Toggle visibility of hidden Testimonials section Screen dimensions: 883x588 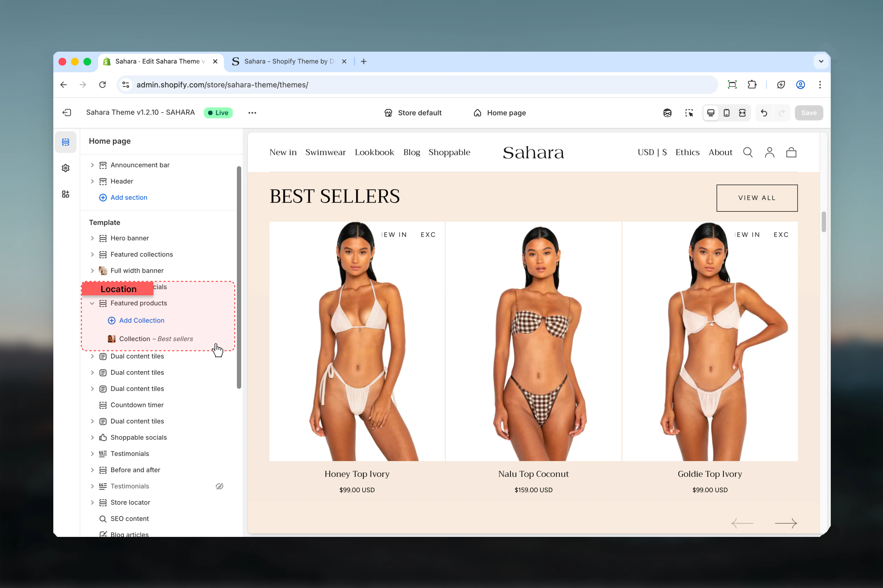pyautogui.click(x=219, y=486)
